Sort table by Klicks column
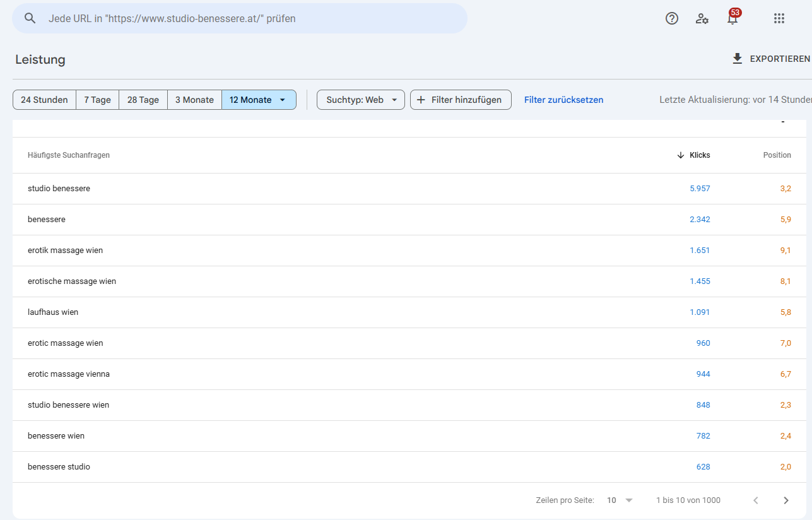The image size is (812, 520). 699,155
